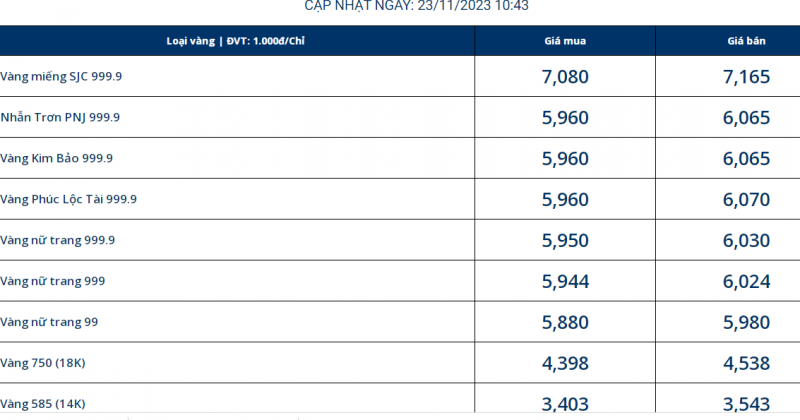Image resolution: width=800 pixels, height=420 pixels.
Task: Click the "Vàng 750 (18K)" row label
Action: [44, 362]
